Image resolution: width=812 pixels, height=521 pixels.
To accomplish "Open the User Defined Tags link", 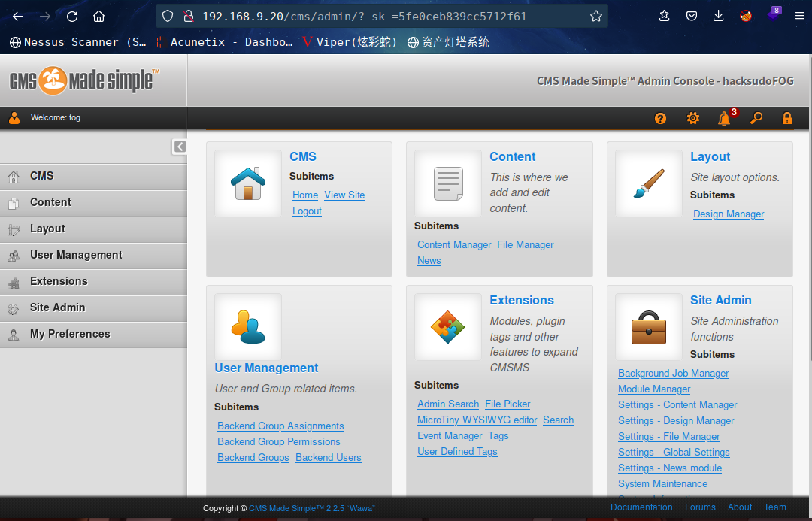I will tap(457, 452).
